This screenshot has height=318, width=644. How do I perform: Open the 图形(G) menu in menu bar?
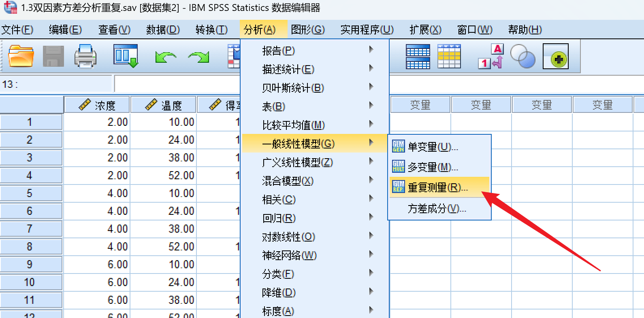307,30
